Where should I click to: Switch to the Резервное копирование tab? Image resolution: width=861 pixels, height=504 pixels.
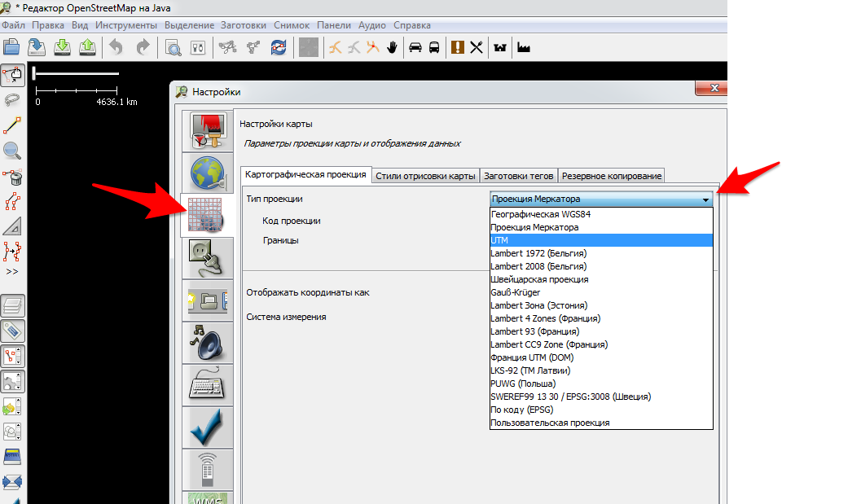click(611, 176)
